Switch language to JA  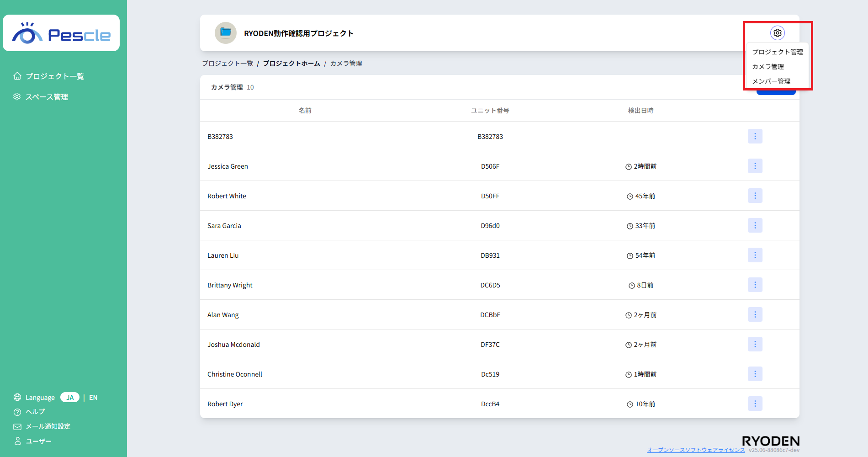[x=70, y=397]
